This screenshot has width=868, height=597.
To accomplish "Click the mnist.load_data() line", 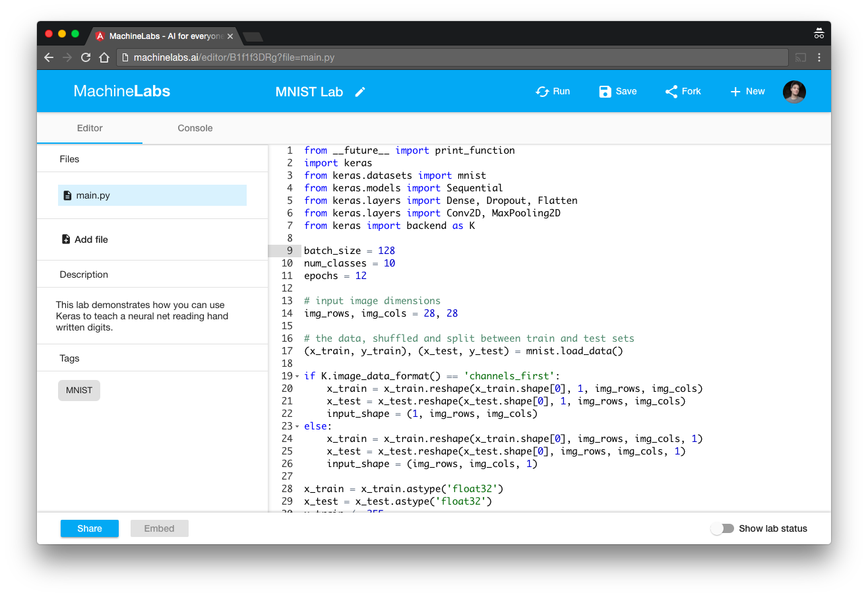I will tap(463, 351).
